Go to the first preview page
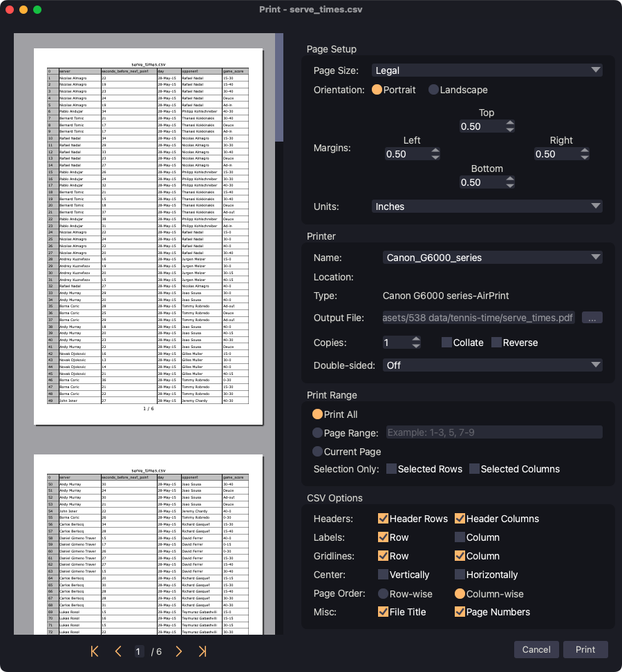The image size is (622, 672). coord(95,651)
